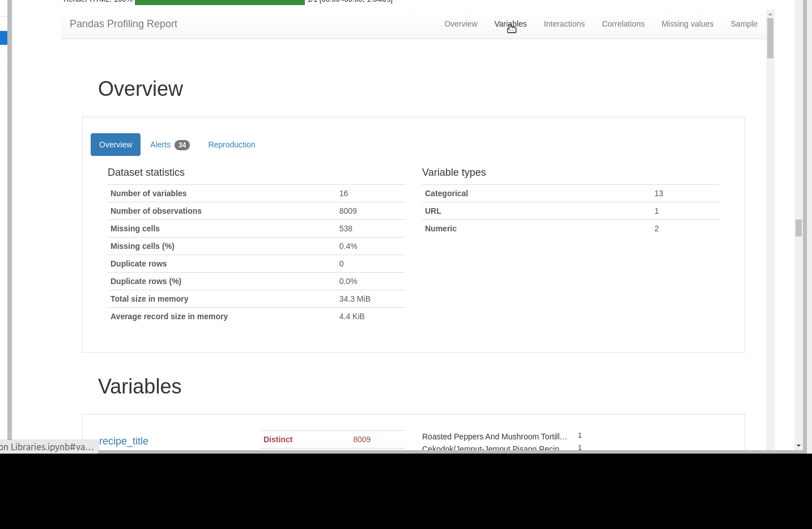
Task: Click Number of variables value 16
Action: [x=343, y=193]
